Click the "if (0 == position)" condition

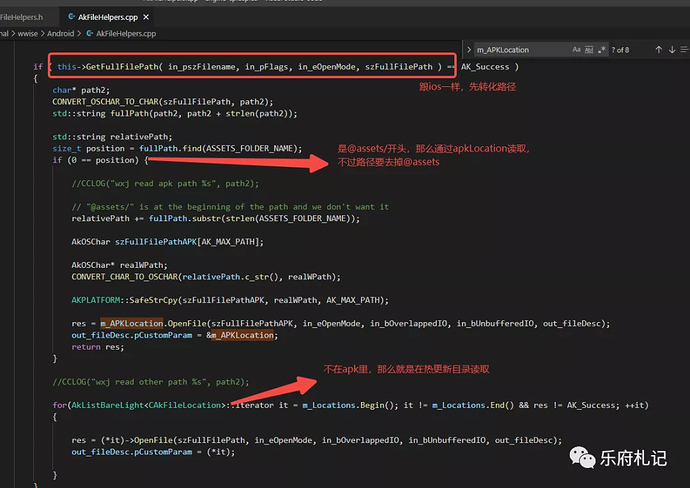tap(100, 160)
